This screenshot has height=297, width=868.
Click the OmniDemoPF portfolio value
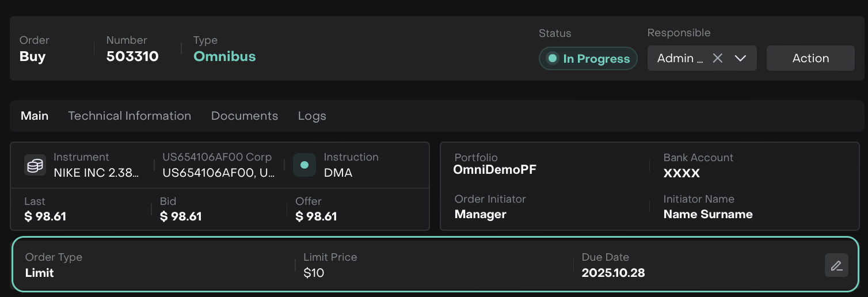pyautogui.click(x=495, y=170)
